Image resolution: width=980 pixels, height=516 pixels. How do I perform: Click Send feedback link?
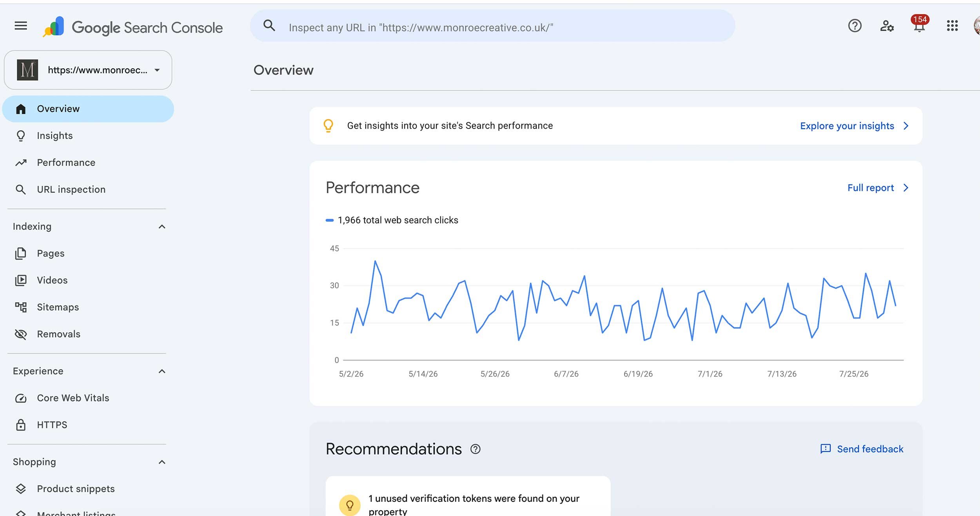click(870, 449)
